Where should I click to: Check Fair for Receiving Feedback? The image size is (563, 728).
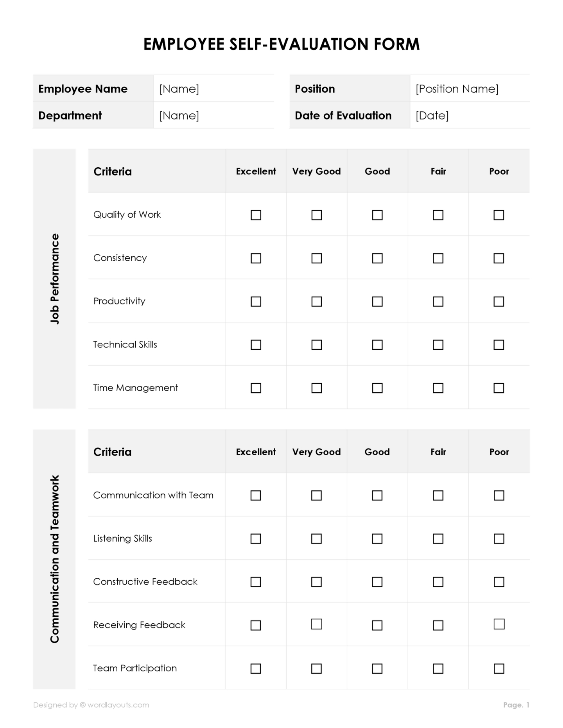pos(438,625)
